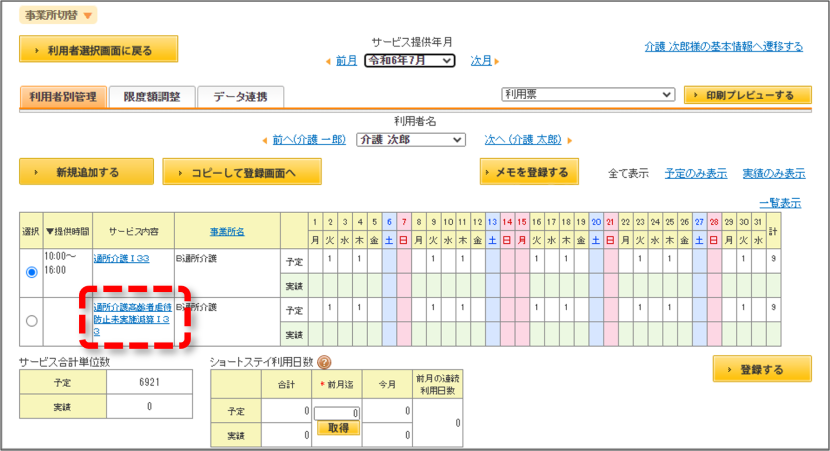
Task: Expand the 利用票 print type dropdown
Action: click(588, 94)
